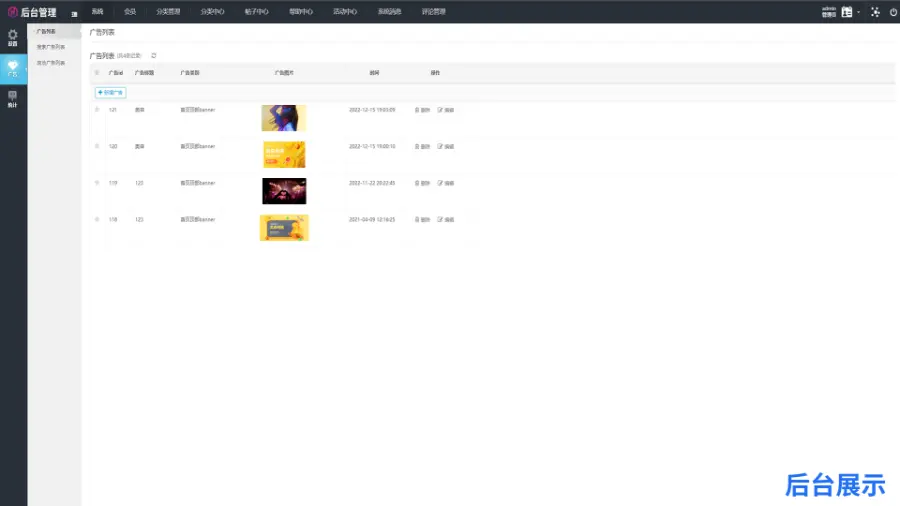The image size is (900, 506).
Task: Edit the ad with id 118
Action: click(446, 219)
